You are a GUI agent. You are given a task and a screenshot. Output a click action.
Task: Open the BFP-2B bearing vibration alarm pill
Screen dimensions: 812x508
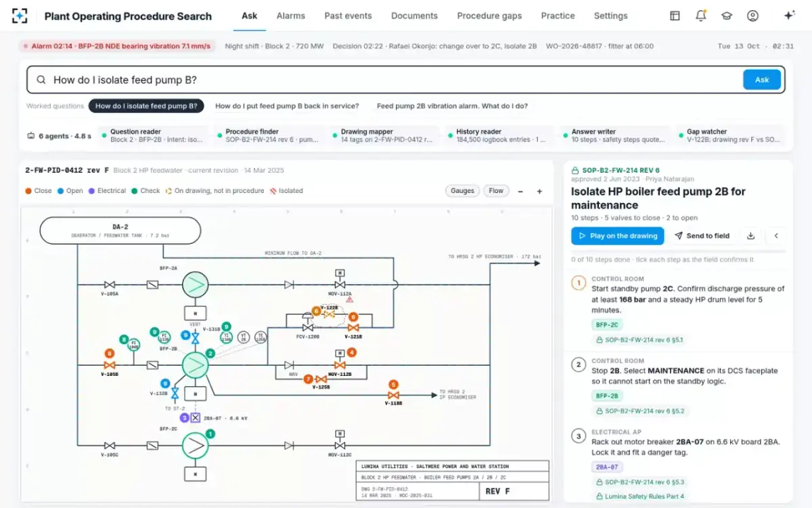[x=117, y=46]
